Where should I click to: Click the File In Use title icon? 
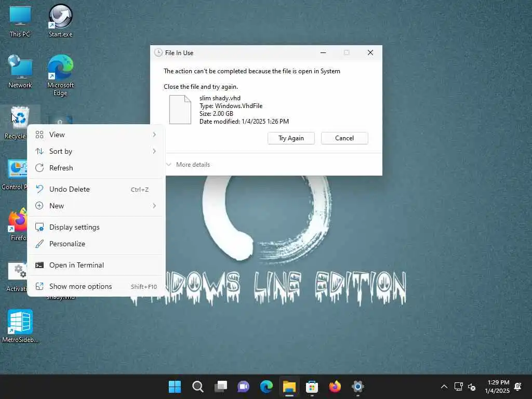click(x=158, y=52)
